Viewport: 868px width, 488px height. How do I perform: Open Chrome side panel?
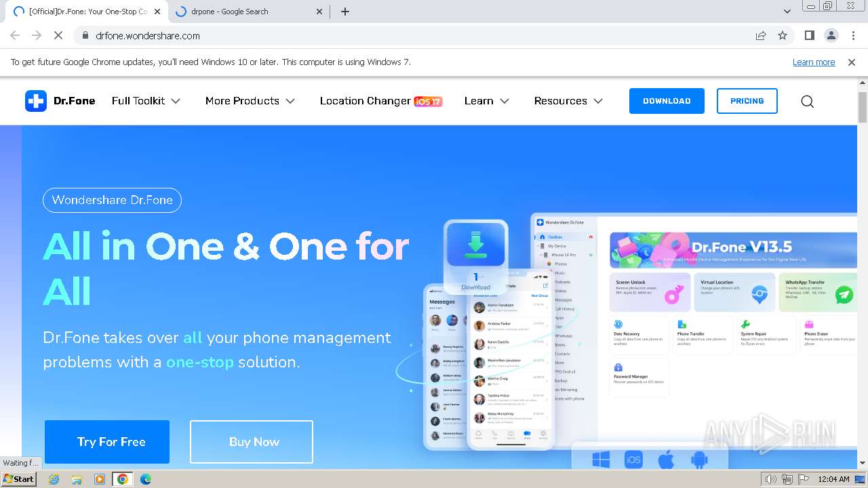click(809, 35)
